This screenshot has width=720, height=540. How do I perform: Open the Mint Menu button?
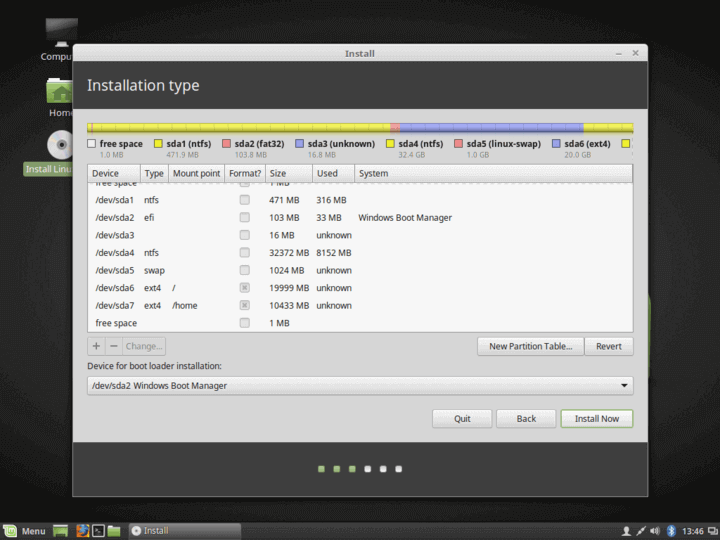[x=25, y=530]
